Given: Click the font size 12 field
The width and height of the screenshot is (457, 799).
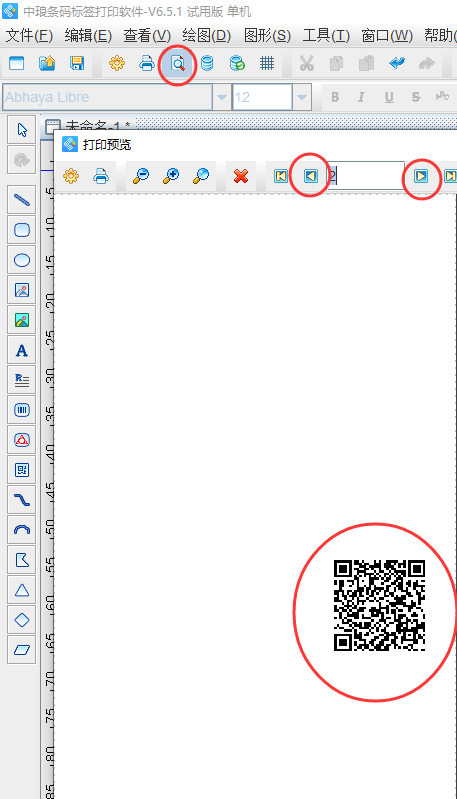Looking at the screenshot, I should [262, 97].
